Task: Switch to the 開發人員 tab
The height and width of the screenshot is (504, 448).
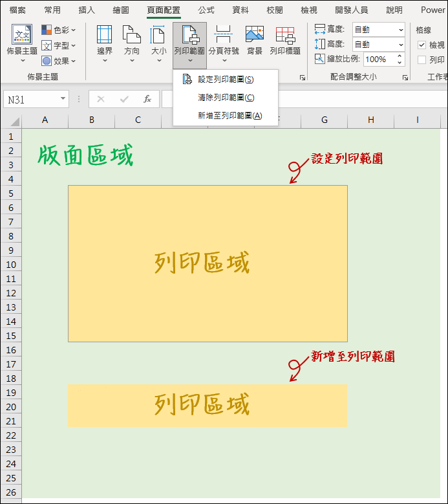Action: [x=352, y=10]
